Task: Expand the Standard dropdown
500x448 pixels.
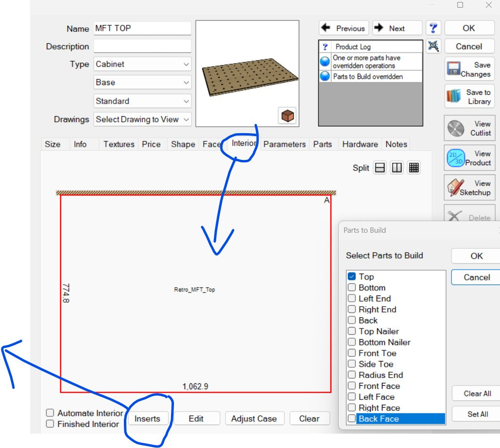Action: [142, 101]
